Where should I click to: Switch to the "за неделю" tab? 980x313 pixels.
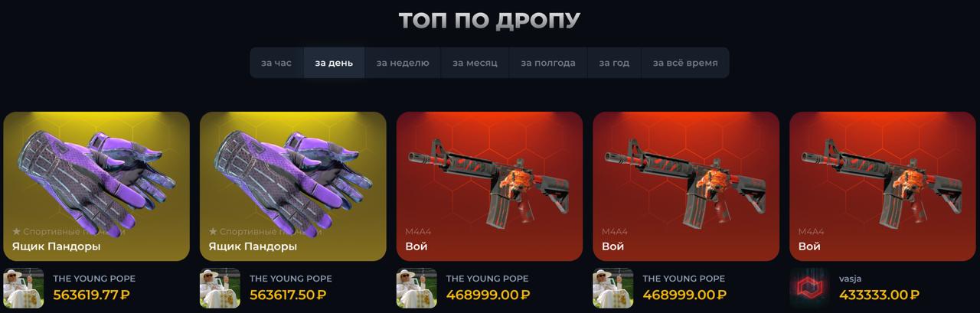[403, 63]
